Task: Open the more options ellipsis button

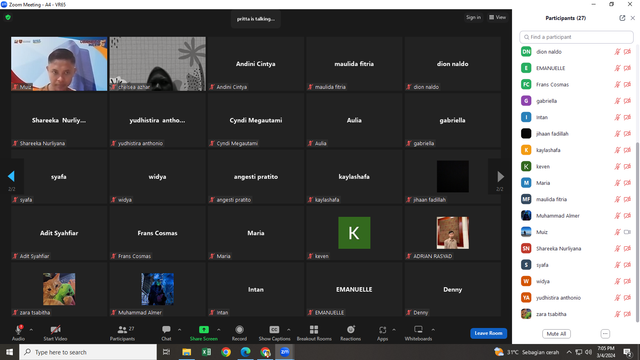Action: [x=605, y=334]
